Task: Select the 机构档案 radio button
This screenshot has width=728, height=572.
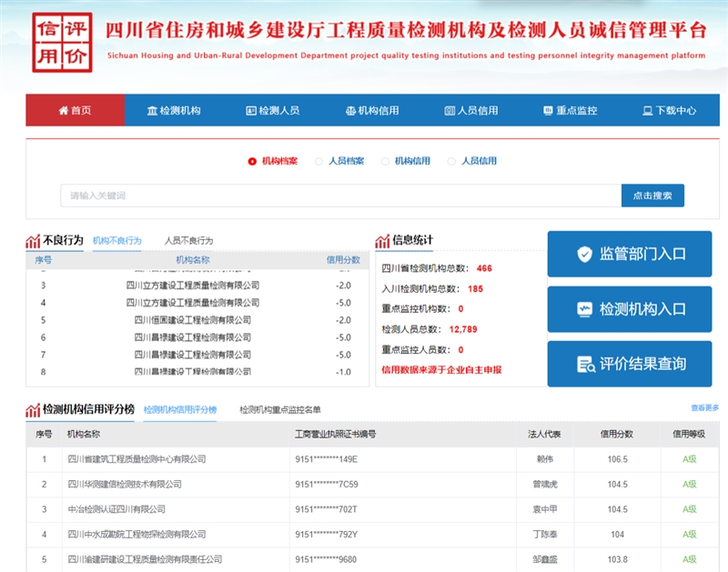Action: (x=252, y=162)
